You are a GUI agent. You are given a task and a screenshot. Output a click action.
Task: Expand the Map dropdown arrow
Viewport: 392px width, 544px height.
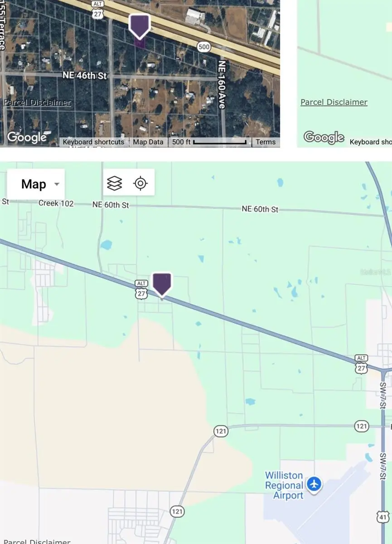click(56, 184)
